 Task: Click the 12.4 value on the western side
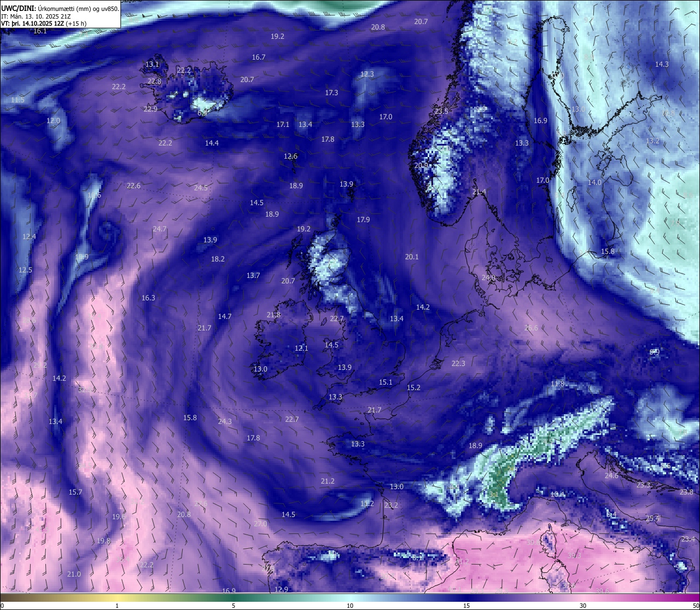point(29,237)
